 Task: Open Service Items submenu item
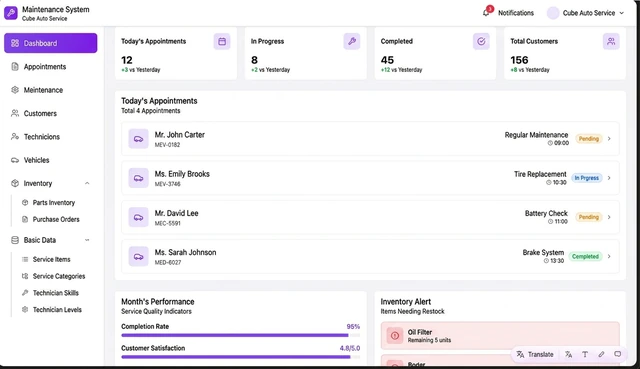(x=51, y=259)
